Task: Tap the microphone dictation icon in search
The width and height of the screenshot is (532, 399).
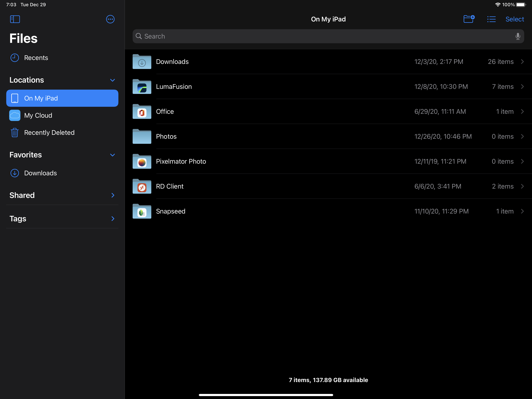Action: pyautogui.click(x=518, y=36)
